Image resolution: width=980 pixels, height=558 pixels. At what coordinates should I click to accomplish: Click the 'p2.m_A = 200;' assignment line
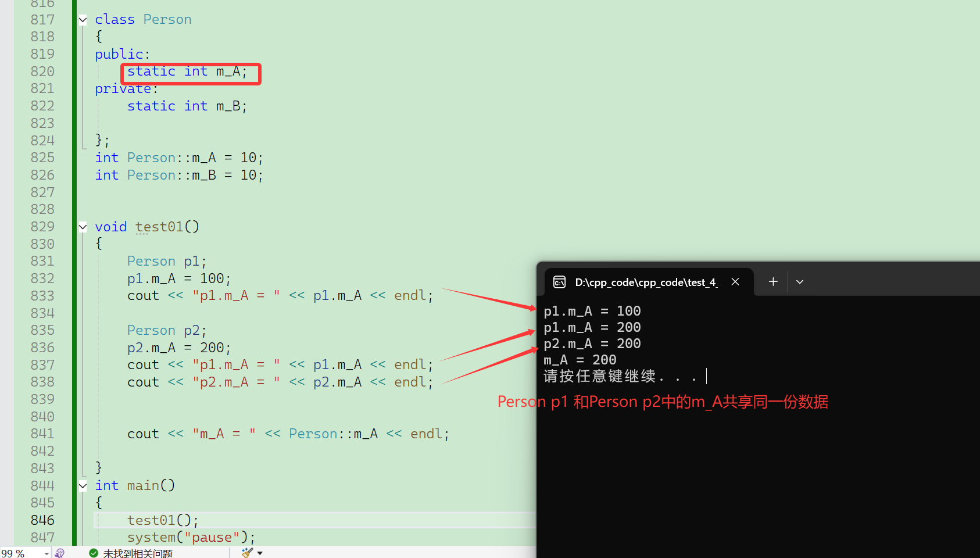tap(179, 348)
